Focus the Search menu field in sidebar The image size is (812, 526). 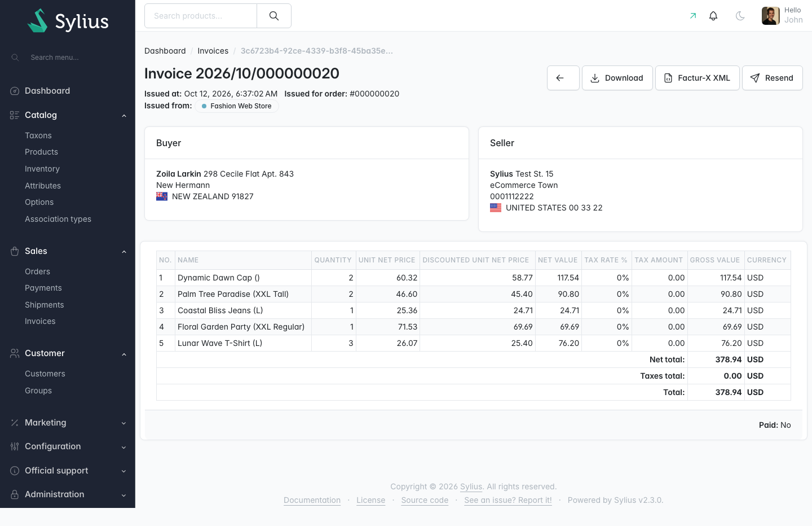tap(68, 58)
